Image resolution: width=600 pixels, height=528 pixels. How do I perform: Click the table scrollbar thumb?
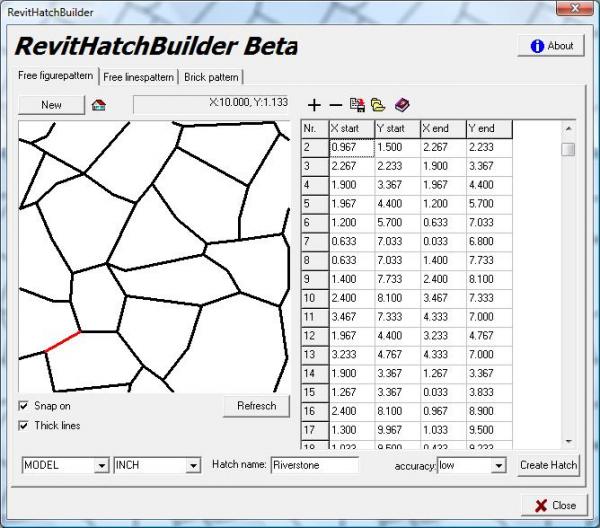coord(568,149)
